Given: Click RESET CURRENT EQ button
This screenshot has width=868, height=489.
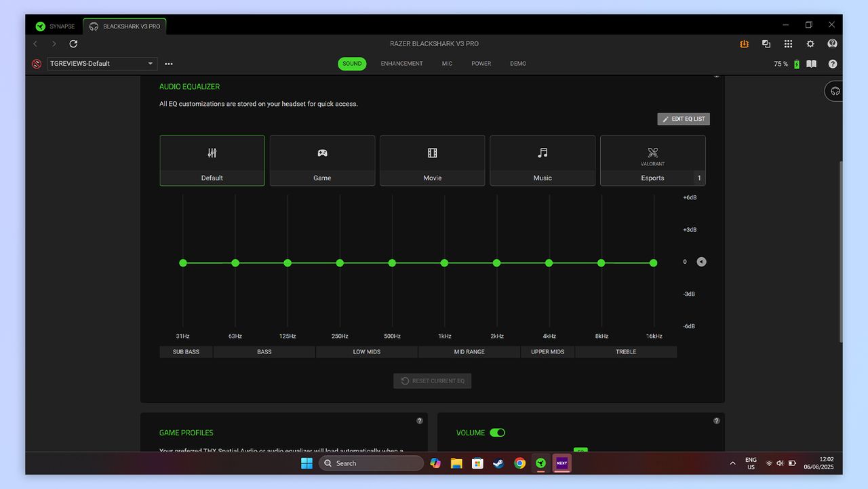Looking at the screenshot, I should (432, 381).
